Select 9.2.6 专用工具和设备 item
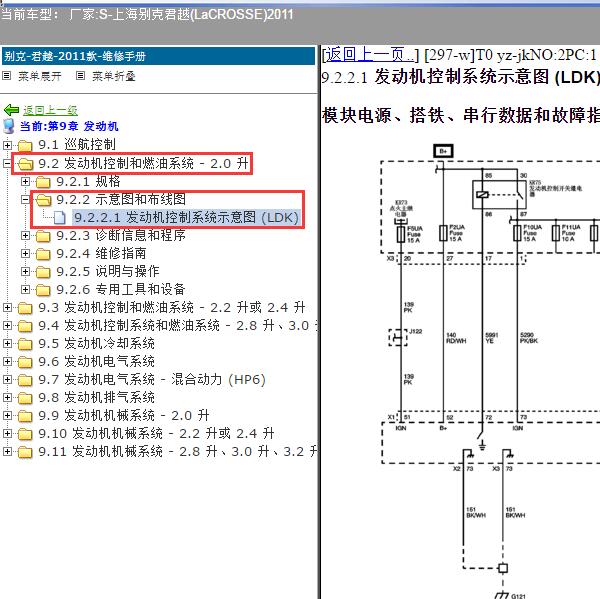 (121, 289)
